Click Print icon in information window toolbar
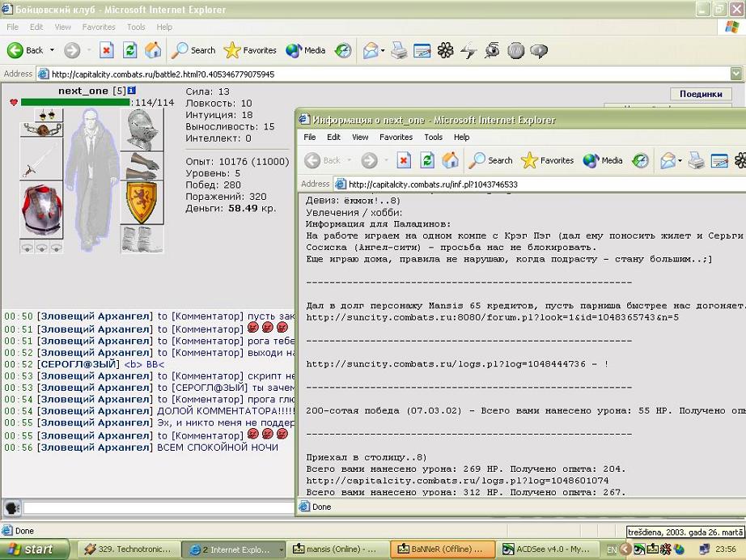The image size is (746, 560). coord(696,160)
